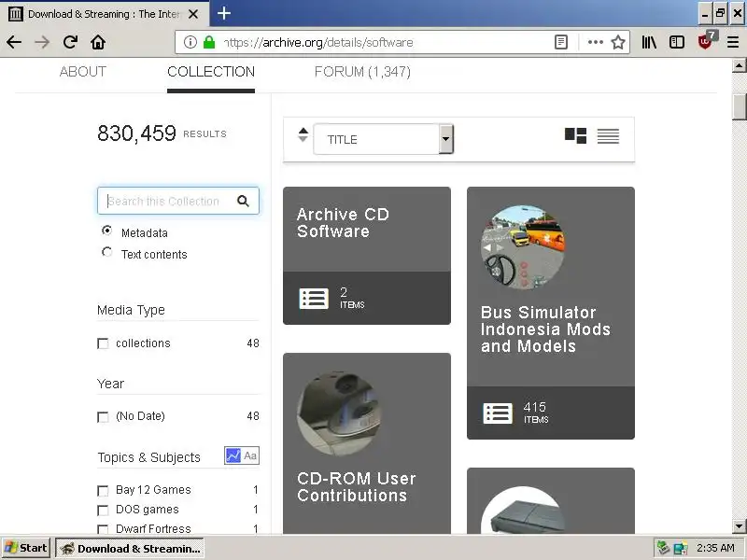This screenshot has width=747, height=560.
Task: Click the Bus Simulator thumbnail image
Action: [523, 246]
